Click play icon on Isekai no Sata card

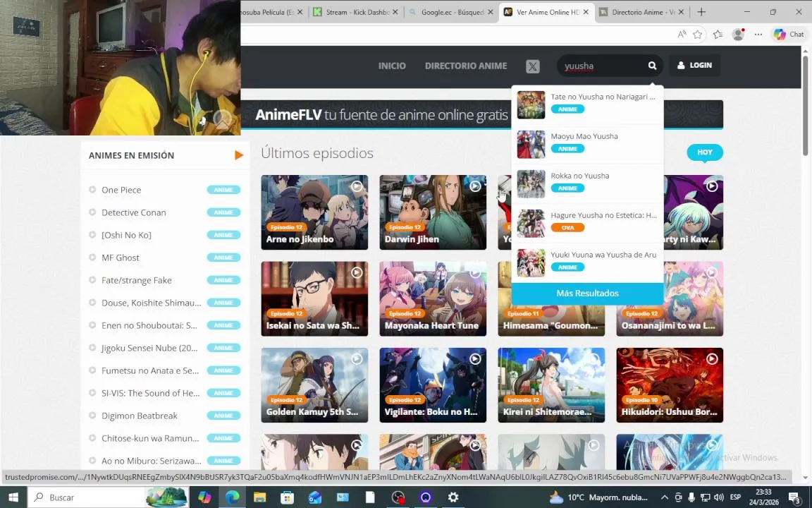(357, 272)
